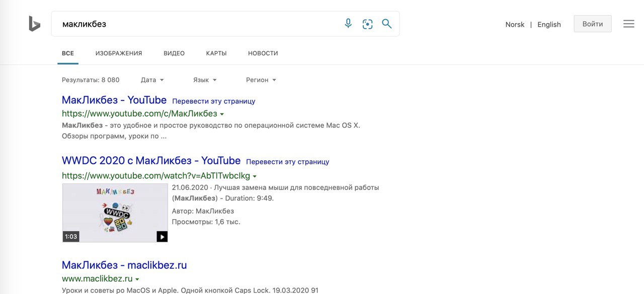The width and height of the screenshot is (644, 294).
Task: Click the https://www.youtube.com/c/МакЛикбез URL
Action: coord(139,114)
